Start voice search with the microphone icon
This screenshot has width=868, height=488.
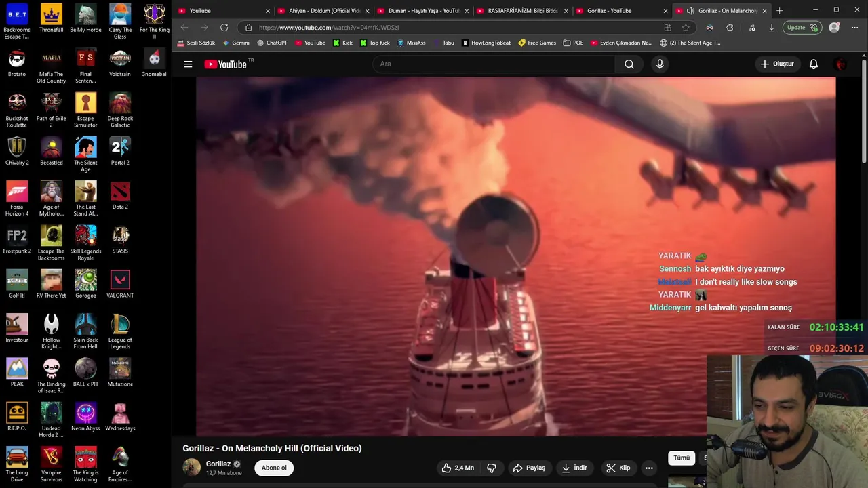click(x=660, y=64)
